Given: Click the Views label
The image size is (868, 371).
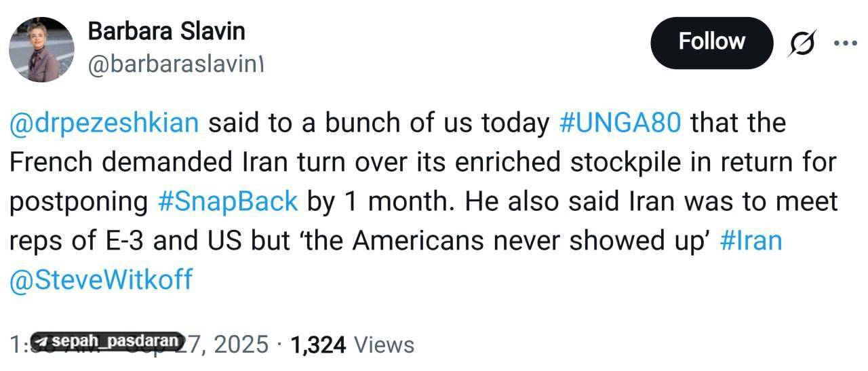Looking at the screenshot, I should [x=384, y=345].
